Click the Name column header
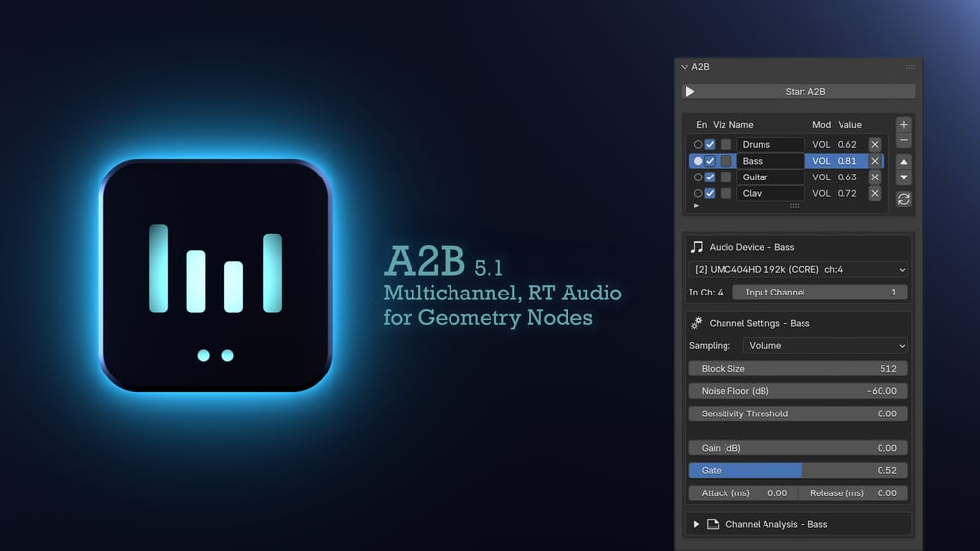 click(741, 124)
